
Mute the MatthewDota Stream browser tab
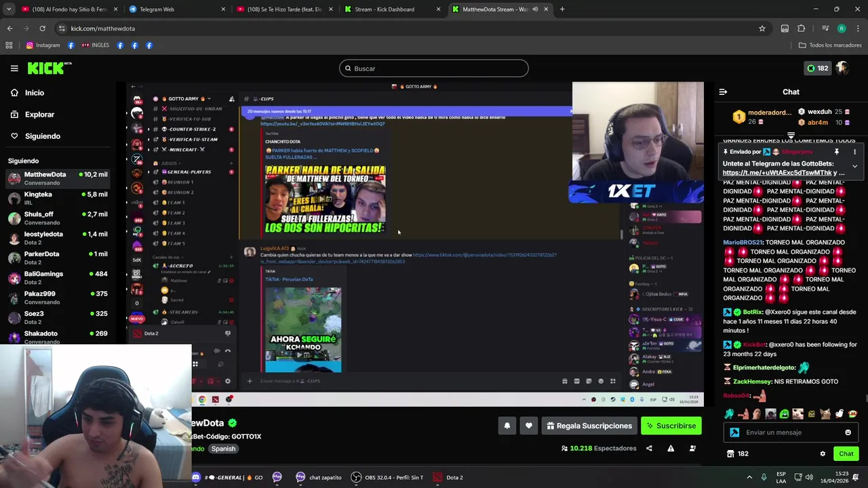coord(535,9)
